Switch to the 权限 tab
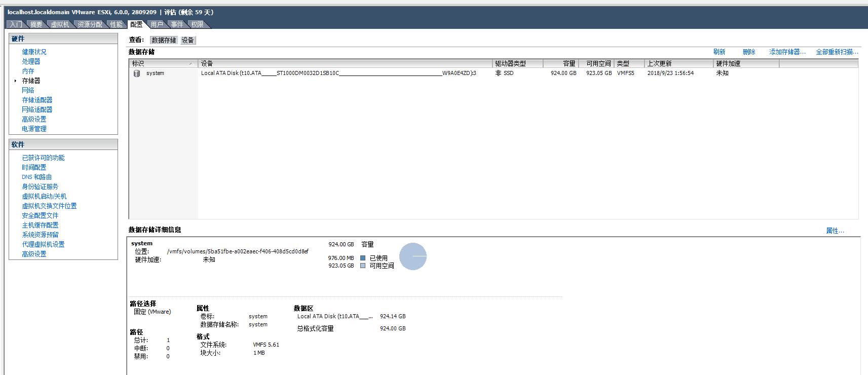Screen dimensions: 868x375 point(197,24)
